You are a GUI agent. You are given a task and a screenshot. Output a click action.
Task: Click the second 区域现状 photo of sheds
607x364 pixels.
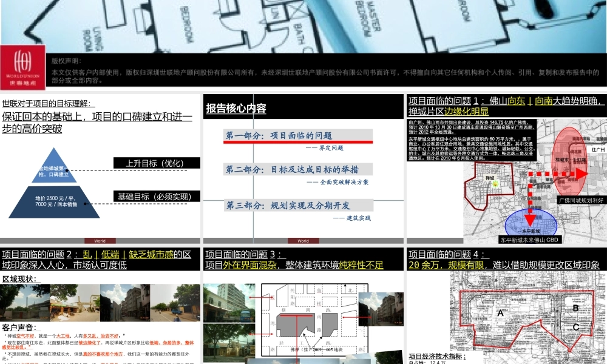coord(75,303)
